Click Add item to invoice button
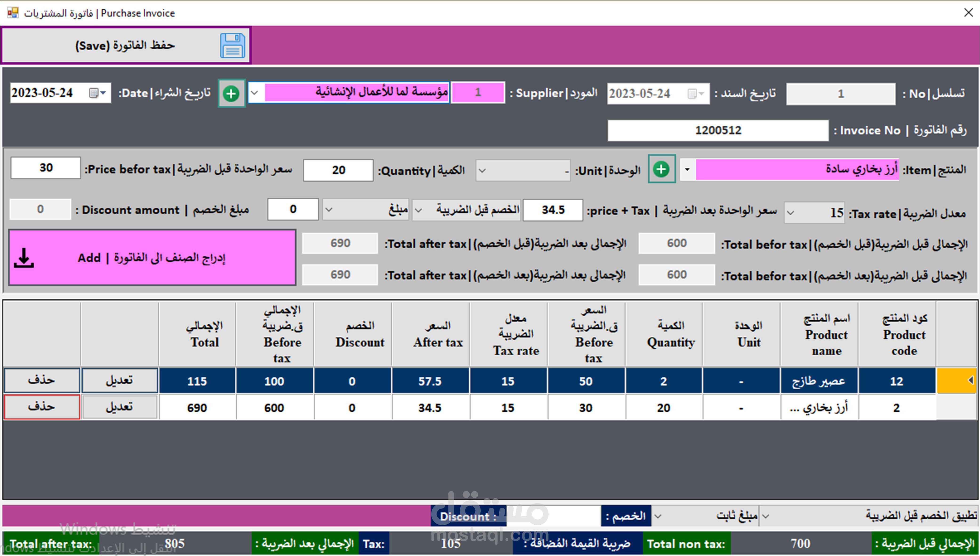Viewport: 980px width, 556px height. click(152, 258)
